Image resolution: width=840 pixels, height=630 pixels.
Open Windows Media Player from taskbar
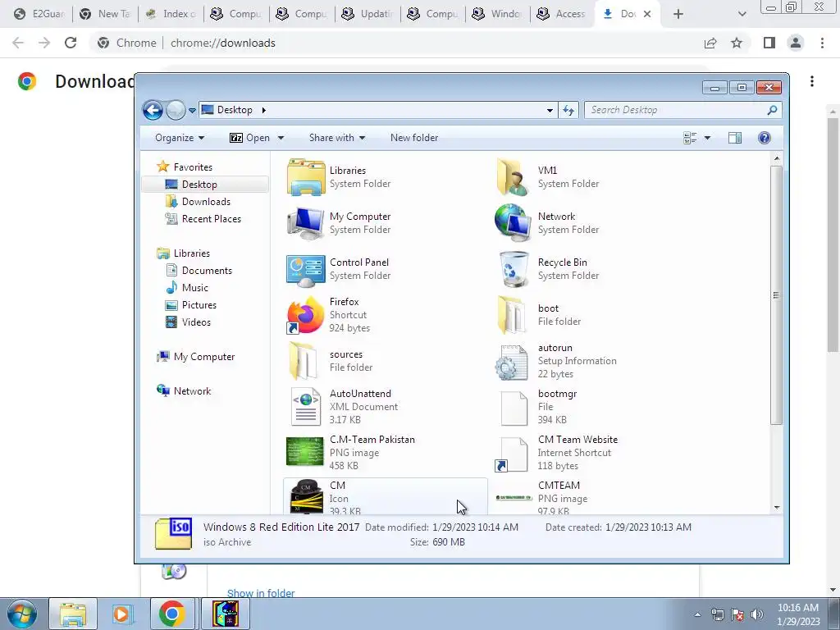121,614
